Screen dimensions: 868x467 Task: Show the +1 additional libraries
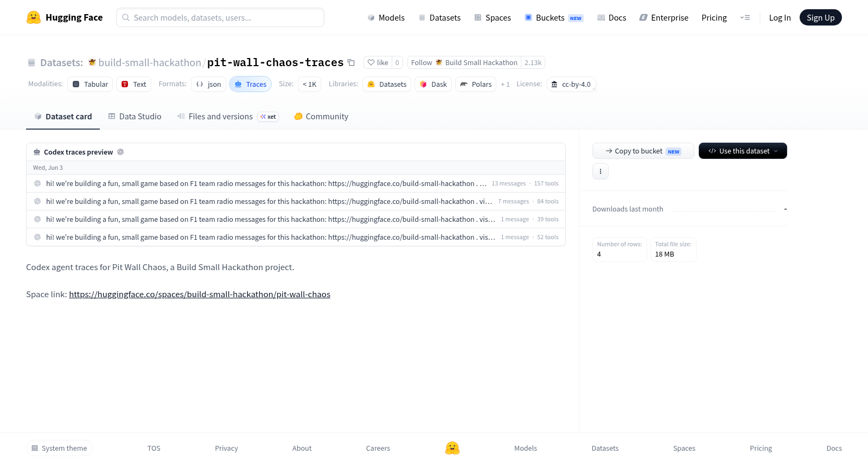click(505, 85)
